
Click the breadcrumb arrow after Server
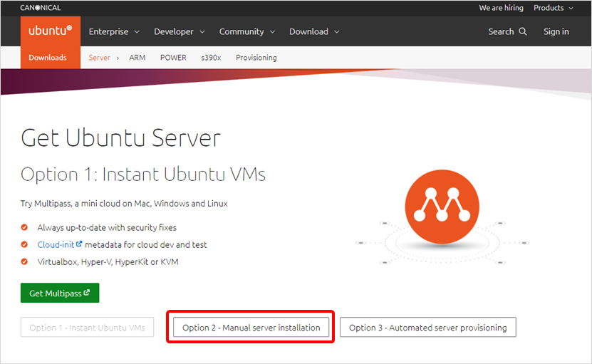[x=118, y=58]
